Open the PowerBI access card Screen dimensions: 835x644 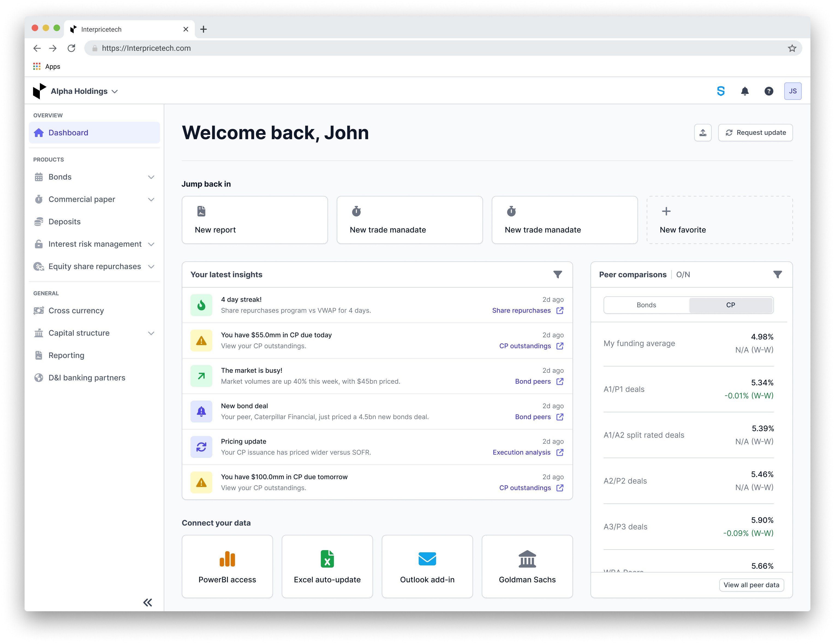click(227, 567)
